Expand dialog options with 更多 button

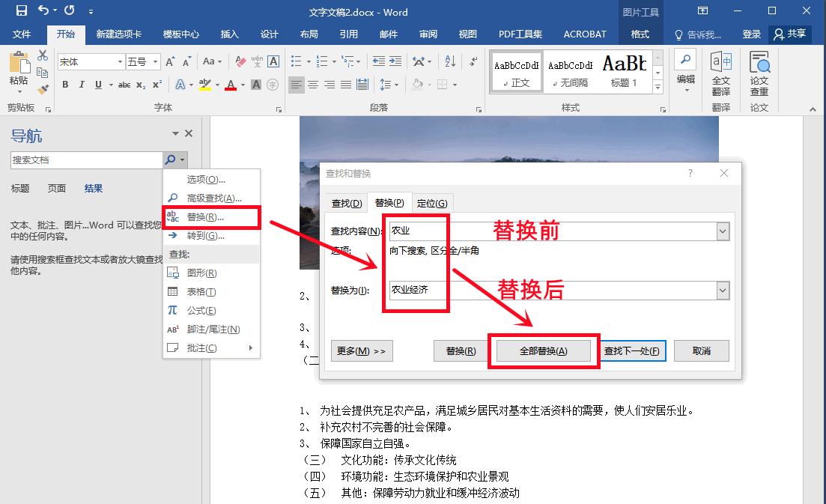point(362,350)
